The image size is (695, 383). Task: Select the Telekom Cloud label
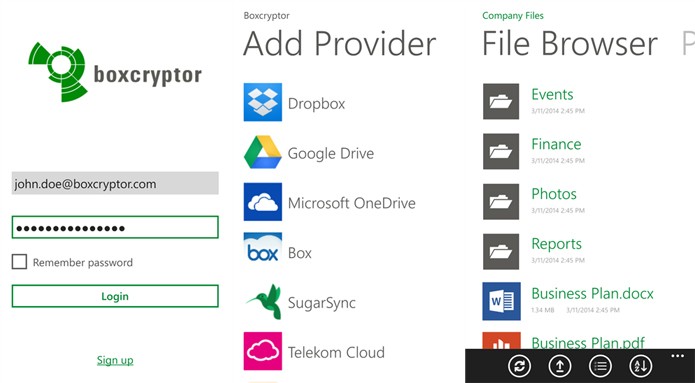coord(336,352)
